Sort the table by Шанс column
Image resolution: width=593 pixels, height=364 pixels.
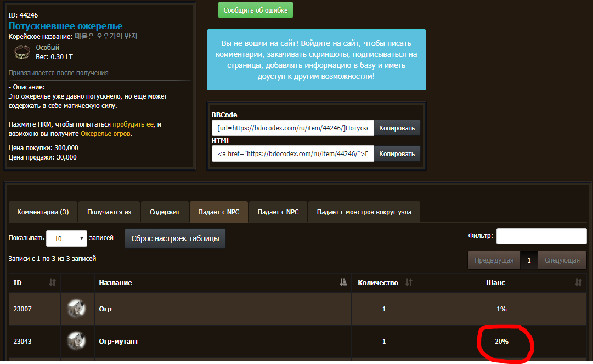pyautogui.click(x=502, y=282)
